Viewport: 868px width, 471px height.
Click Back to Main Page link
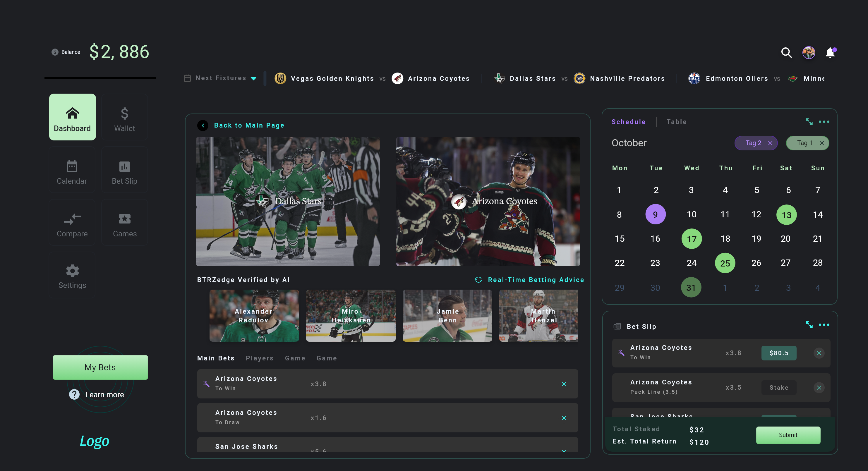(249, 125)
